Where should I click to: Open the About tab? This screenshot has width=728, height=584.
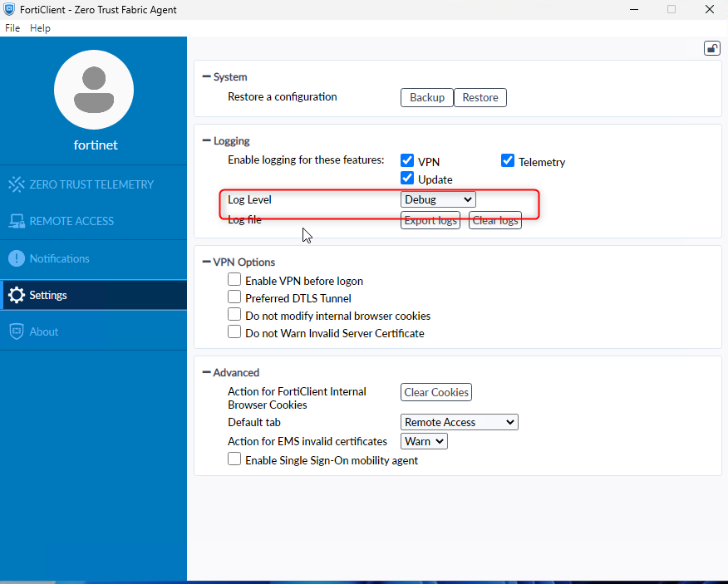pos(93,331)
